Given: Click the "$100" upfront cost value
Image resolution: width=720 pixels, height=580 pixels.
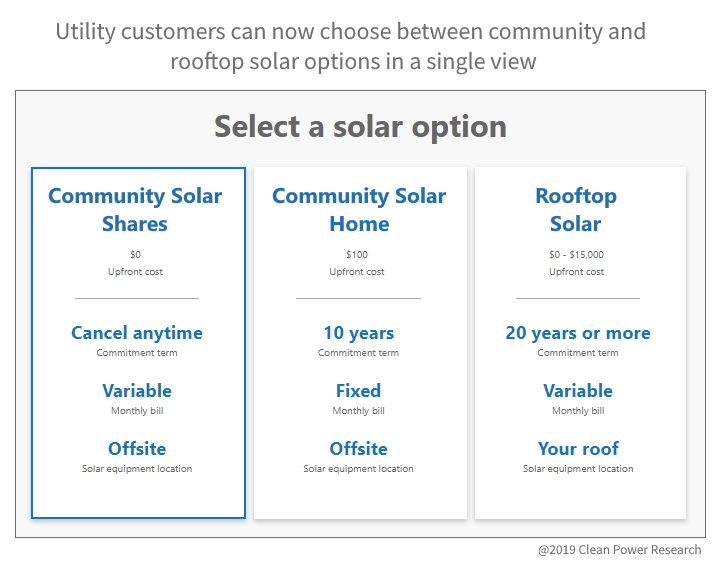Looking at the screenshot, I should pos(357,255).
